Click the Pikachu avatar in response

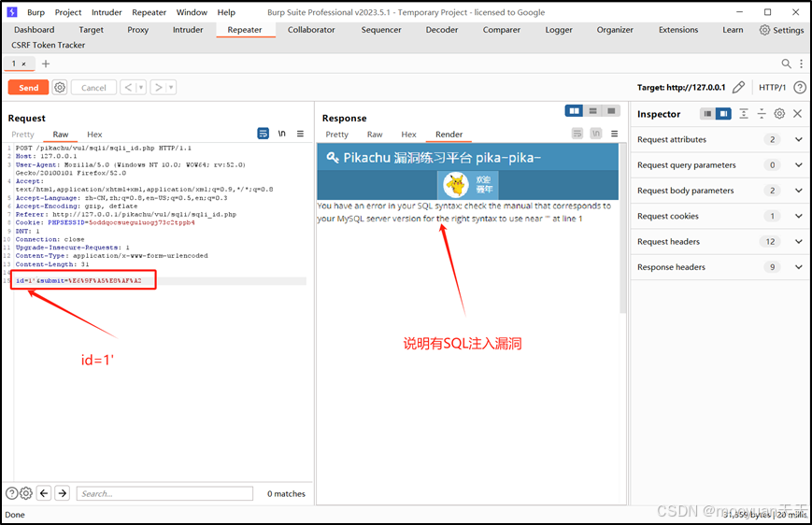coord(456,185)
